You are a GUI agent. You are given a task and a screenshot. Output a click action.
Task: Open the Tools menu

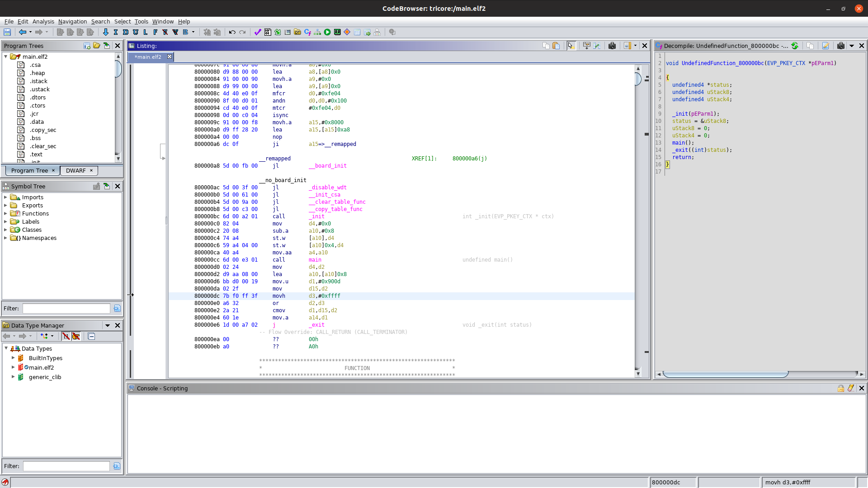tap(141, 21)
